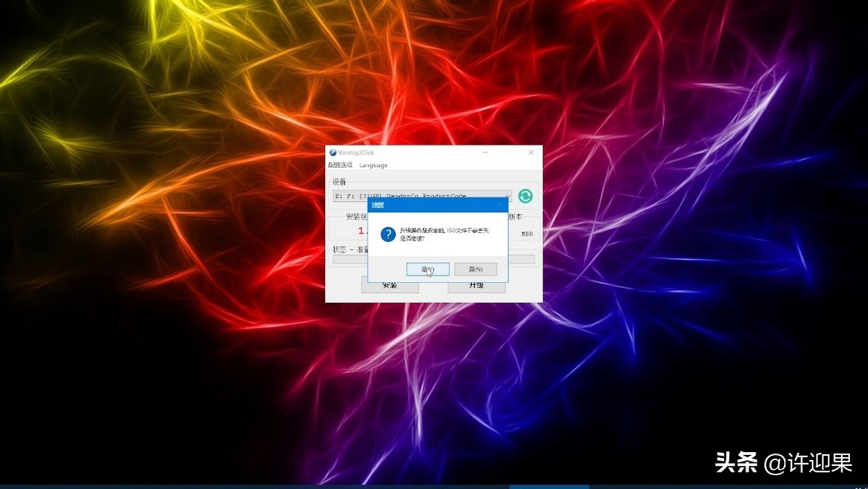Minimize the Ventoy2Disk window
868x489 pixels.
[485, 153]
